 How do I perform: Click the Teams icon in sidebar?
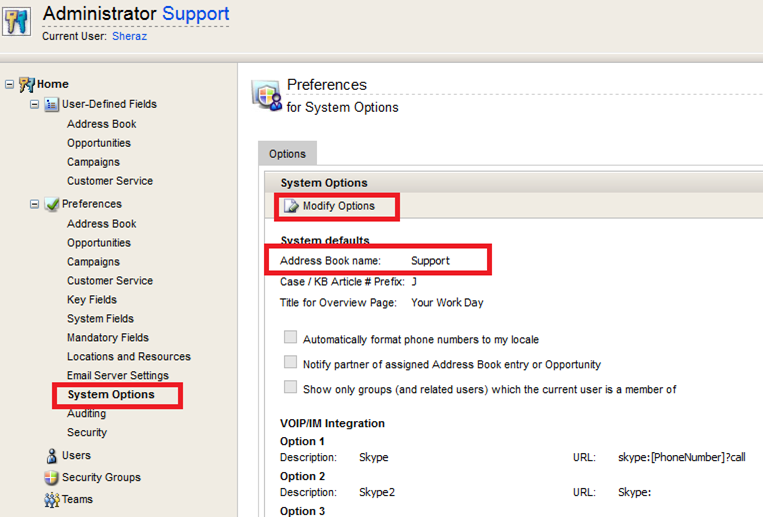click(x=52, y=500)
